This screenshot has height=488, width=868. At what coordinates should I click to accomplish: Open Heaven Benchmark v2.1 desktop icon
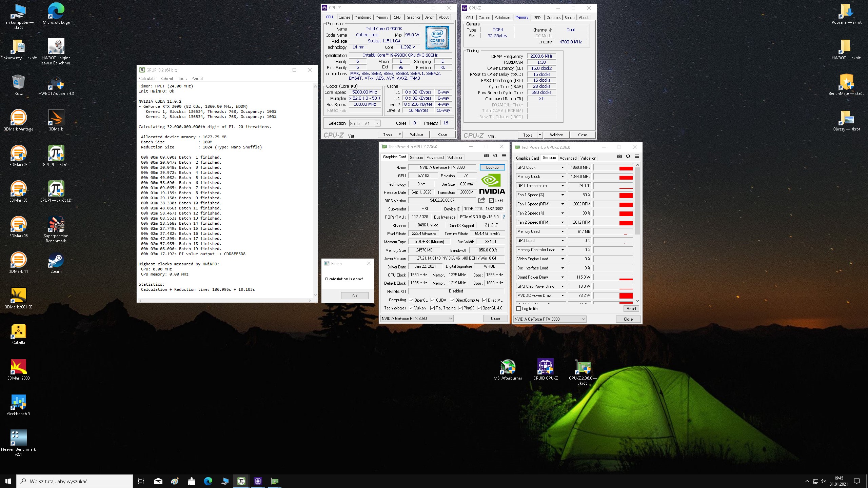click(19, 443)
